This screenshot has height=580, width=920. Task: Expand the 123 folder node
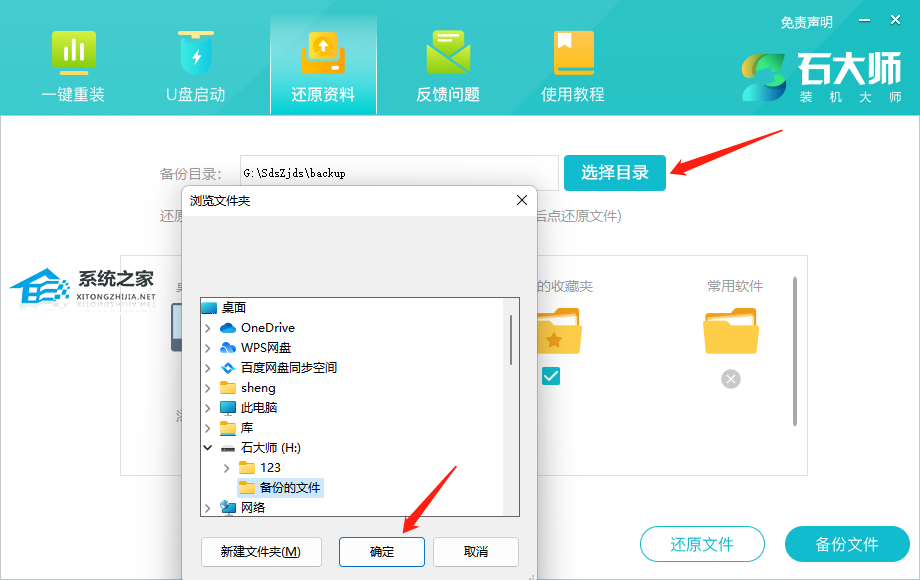226,468
